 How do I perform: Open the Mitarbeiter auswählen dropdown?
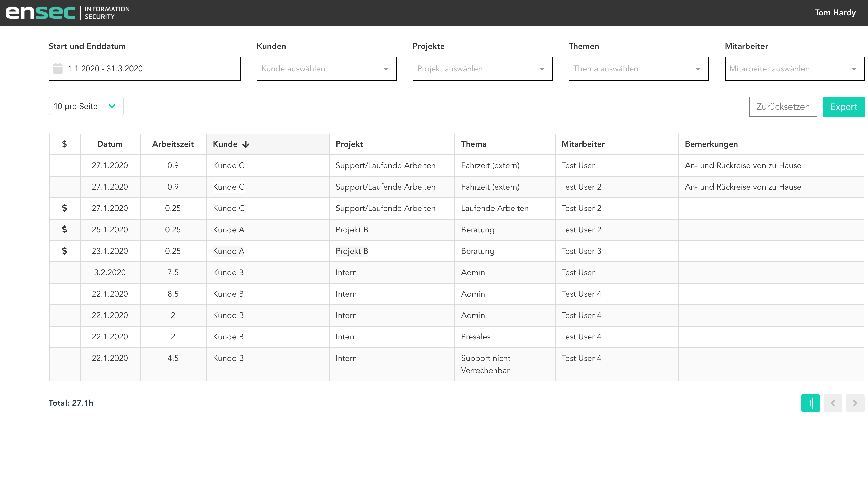794,69
